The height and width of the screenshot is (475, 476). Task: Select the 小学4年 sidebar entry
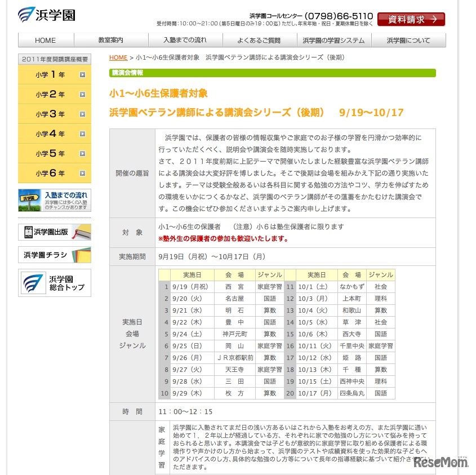55,134
